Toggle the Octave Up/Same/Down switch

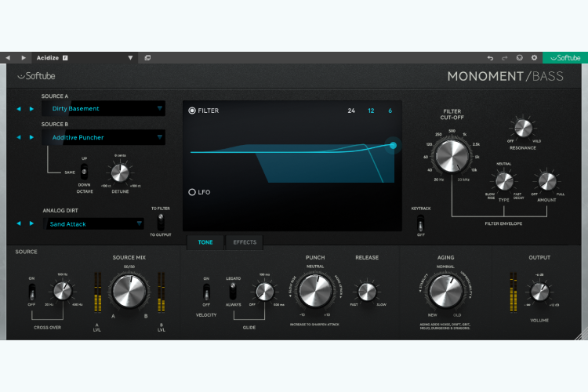tap(85, 172)
